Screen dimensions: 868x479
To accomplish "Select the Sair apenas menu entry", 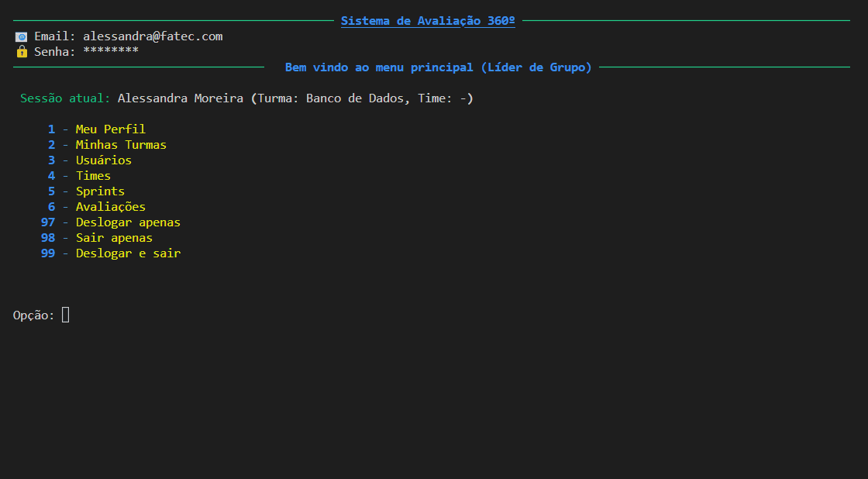I will [114, 238].
